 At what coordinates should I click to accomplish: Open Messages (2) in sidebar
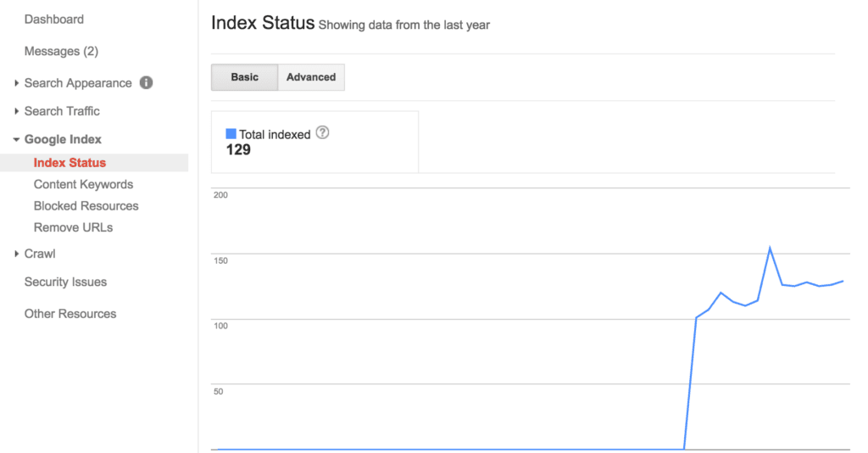click(61, 52)
